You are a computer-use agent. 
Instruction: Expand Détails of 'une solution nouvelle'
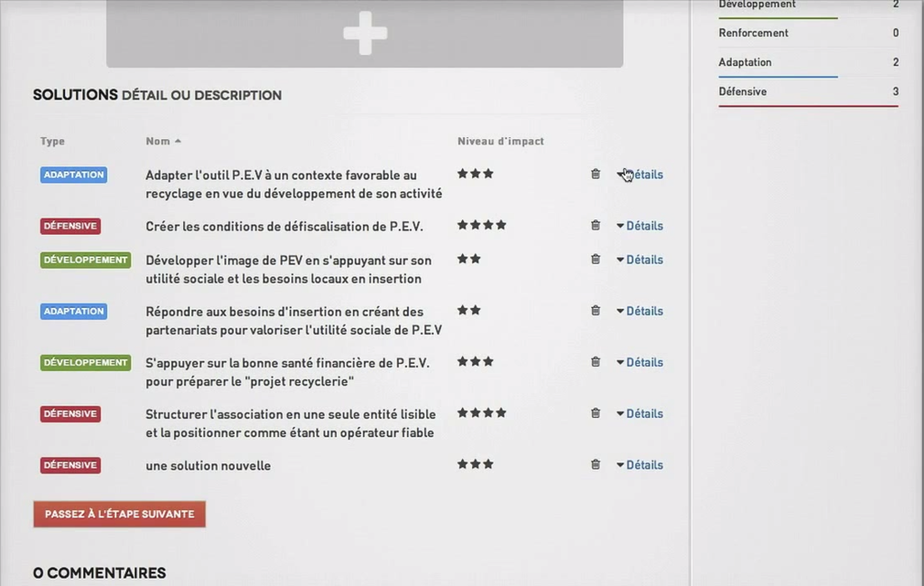640,464
